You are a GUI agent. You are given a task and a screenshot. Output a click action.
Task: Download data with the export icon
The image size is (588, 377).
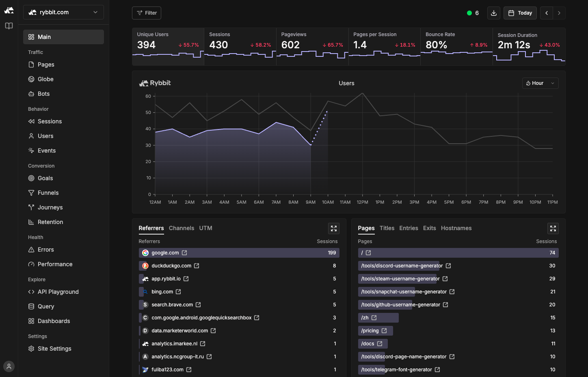coord(494,13)
